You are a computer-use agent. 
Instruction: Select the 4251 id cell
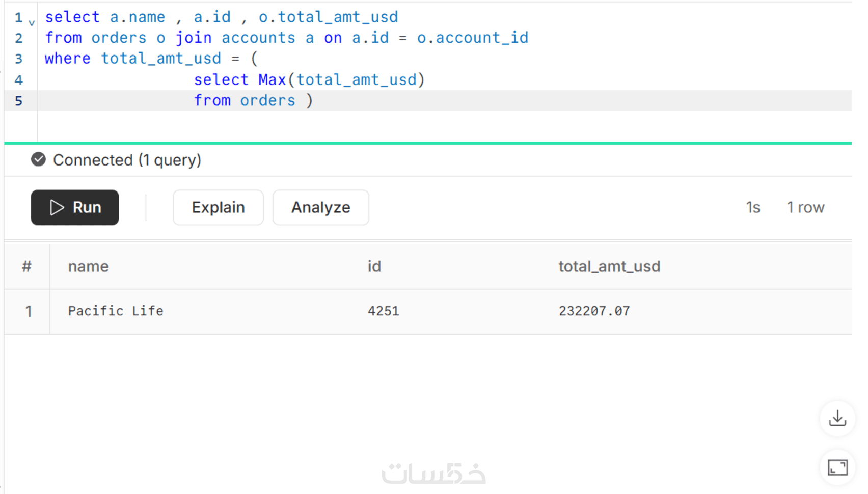(x=383, y=311)
